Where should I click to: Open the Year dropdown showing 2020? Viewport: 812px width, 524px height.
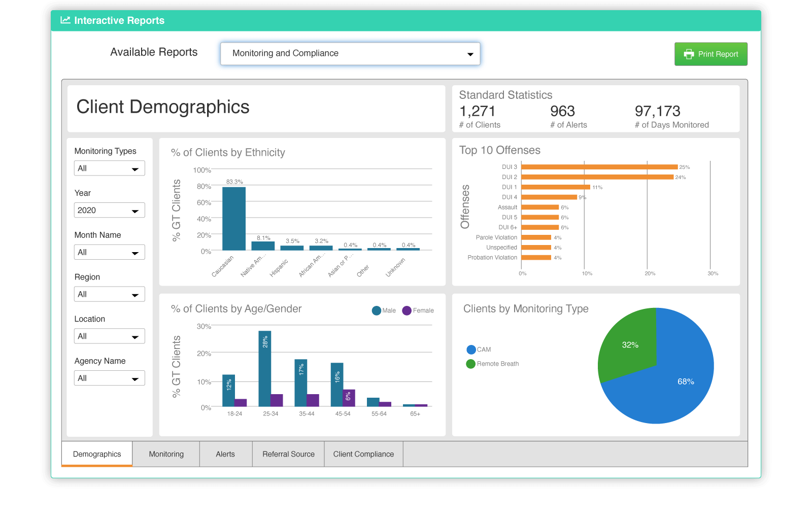coord(110,211)
